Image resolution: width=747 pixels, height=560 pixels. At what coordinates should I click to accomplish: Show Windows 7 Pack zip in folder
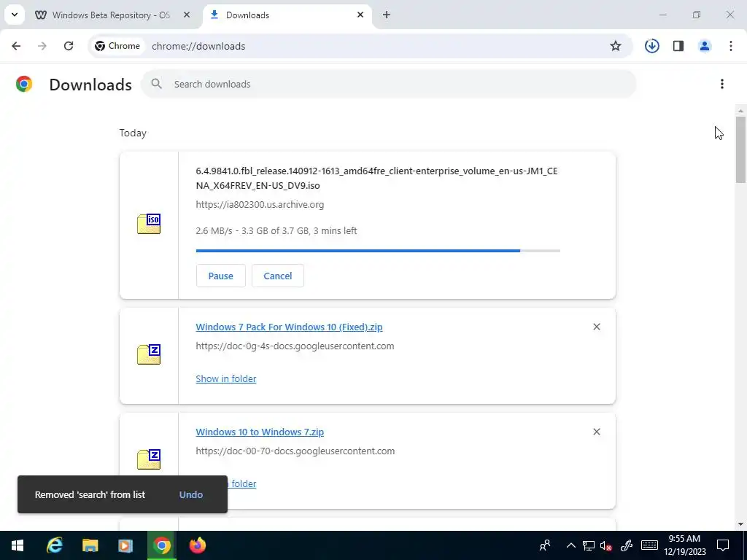[226, 379]
